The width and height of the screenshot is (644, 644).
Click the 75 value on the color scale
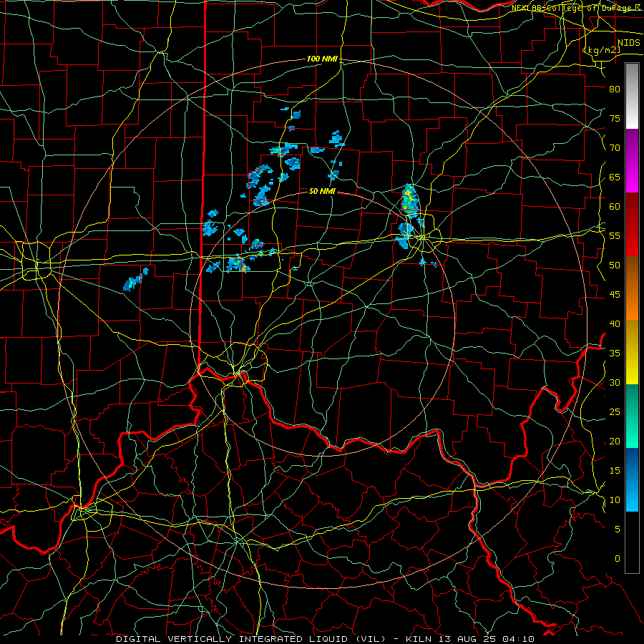(x=615, y=118)
